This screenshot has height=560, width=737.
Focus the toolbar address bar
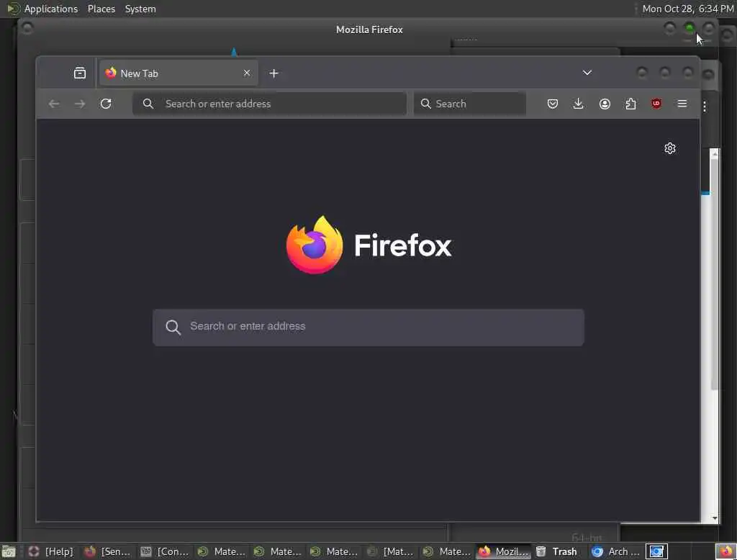pos(269,104)
